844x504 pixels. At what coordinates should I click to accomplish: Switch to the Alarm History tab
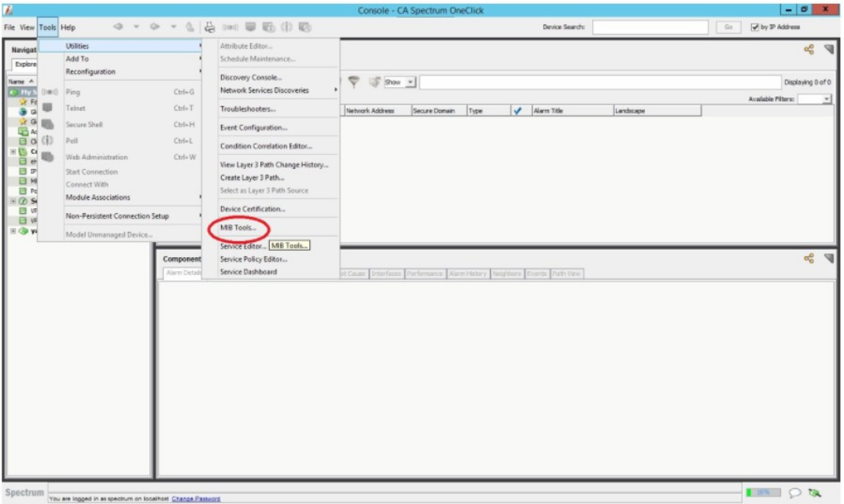468,274
